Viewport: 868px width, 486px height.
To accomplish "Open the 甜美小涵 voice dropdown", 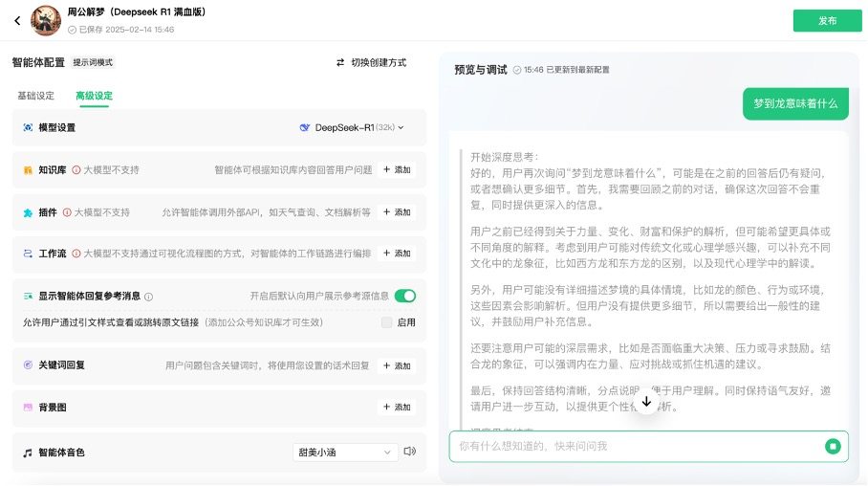I will [345, 452].
